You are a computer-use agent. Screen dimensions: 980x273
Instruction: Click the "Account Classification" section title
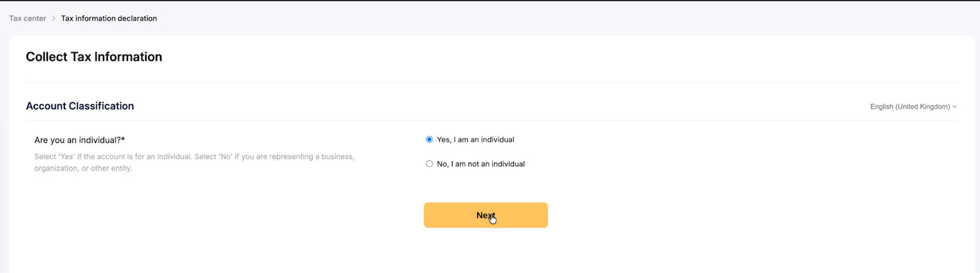tap(80, 106)
